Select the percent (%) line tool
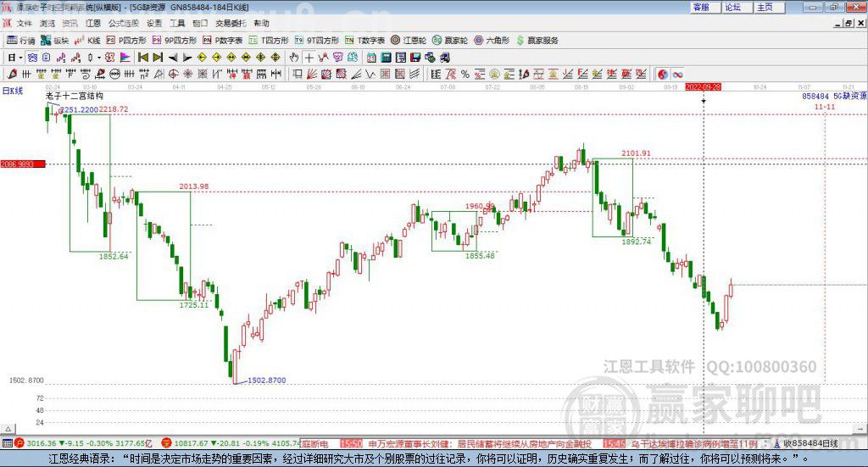Image resolution: width=868 pixels, height=467 pixels. point(465,74)
